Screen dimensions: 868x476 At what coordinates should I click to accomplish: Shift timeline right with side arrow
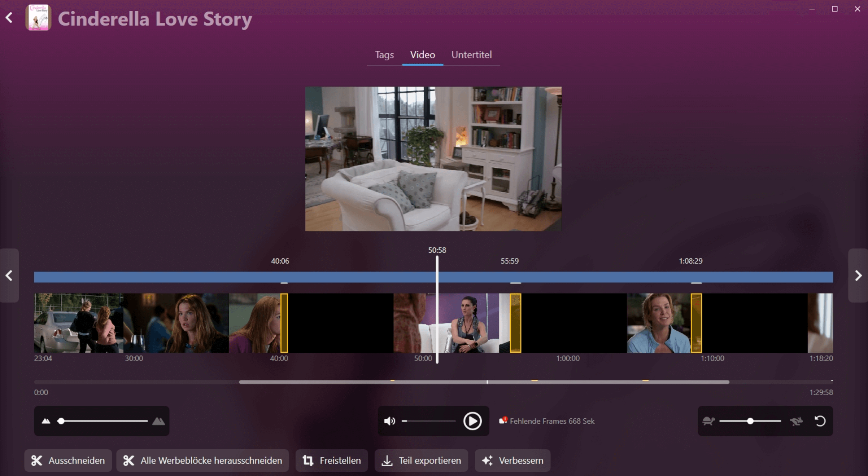tap(858, 276)
